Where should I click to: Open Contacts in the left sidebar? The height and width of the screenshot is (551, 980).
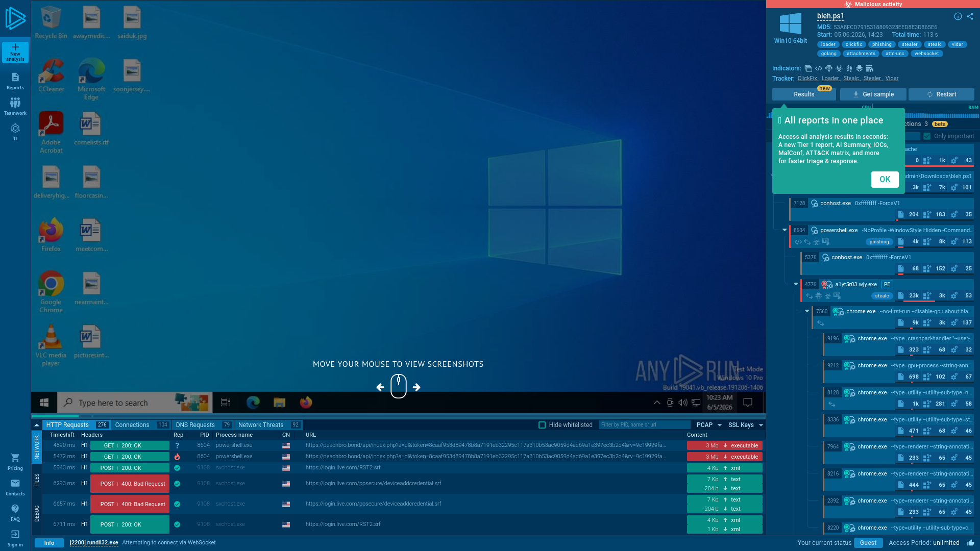(x=15, y=487)
